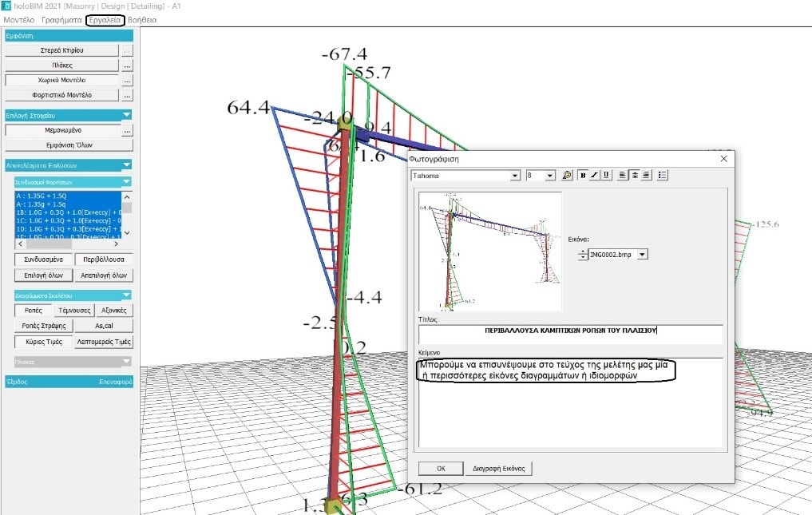Align text right in the dialog
This screenshot has height=515, width=812.
point(646,175)
